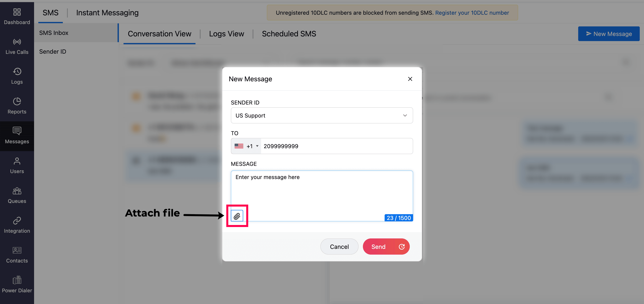Follow Register your 10DLC number link
Viewport: 644px width, 304px height.
coord(472,13)
